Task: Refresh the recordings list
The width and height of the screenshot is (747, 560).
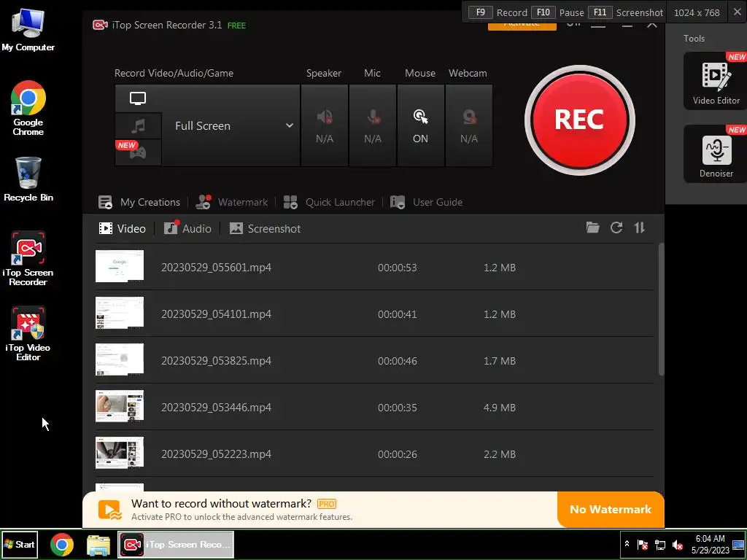Action: [x=616, y=227]
